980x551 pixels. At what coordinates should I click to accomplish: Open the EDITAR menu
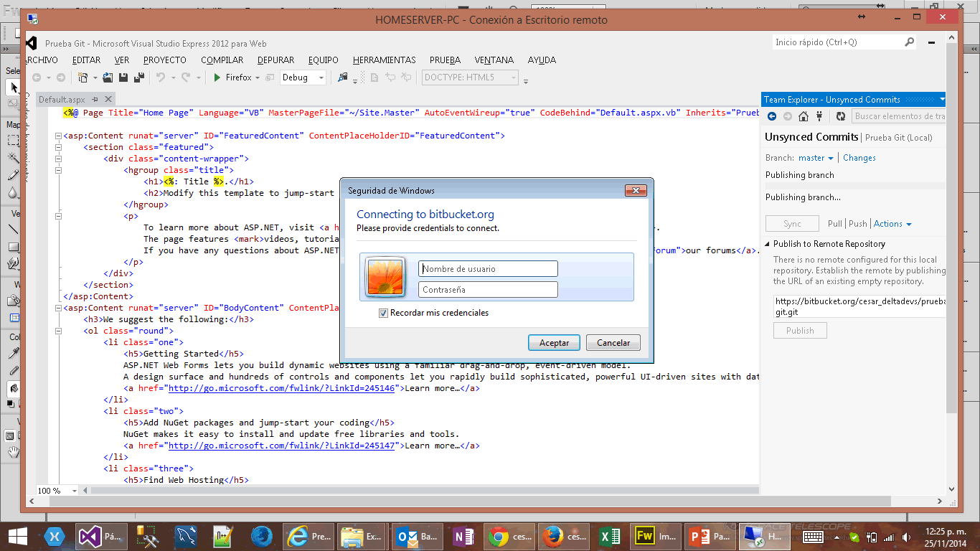coord(86,60)
